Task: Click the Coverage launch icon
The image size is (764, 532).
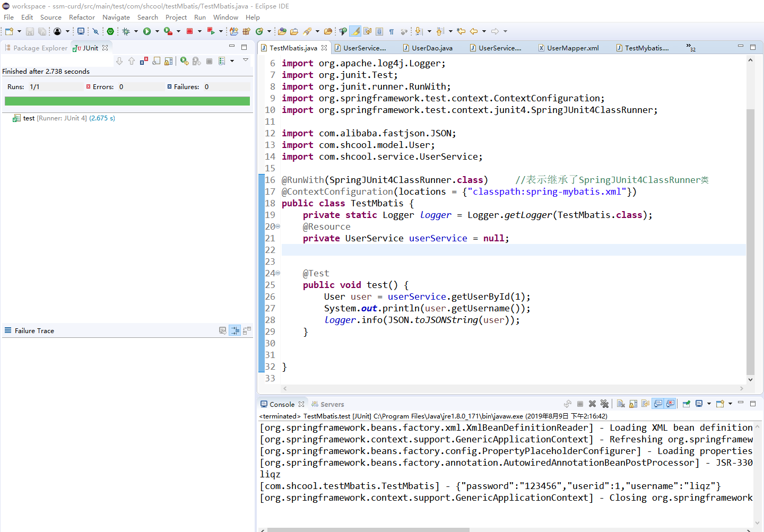Action: pos(168,32)
